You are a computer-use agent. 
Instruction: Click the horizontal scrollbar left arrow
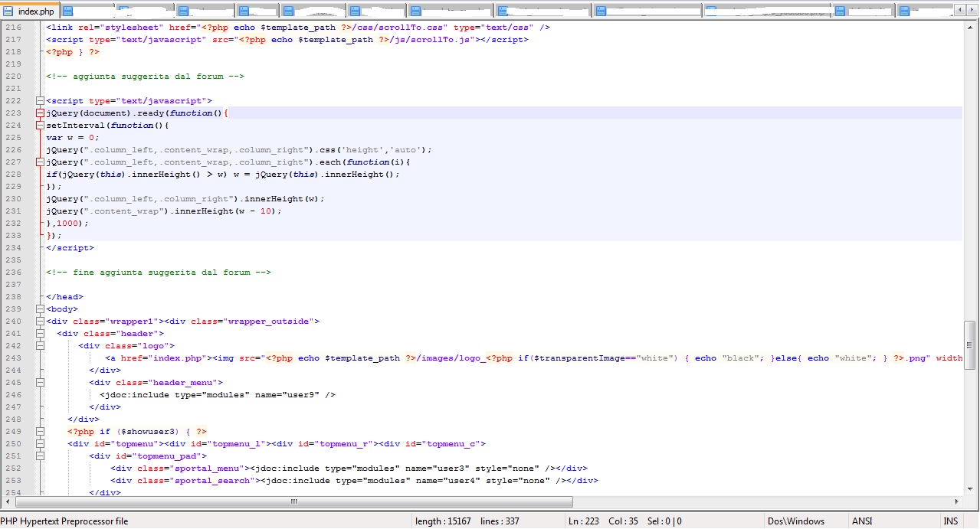[7, 502]
